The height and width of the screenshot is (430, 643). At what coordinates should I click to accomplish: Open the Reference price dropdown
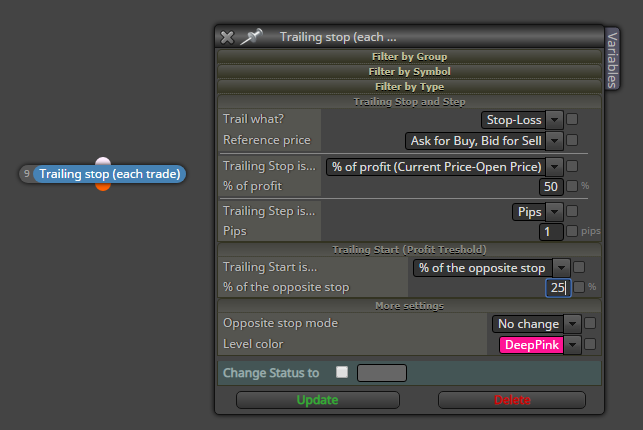[x=484, y=141]
